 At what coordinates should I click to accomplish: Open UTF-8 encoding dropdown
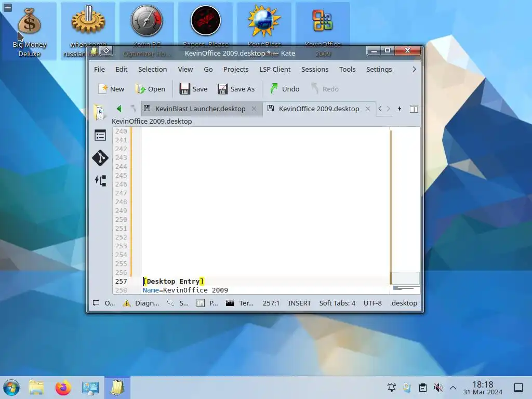point(373,303)
